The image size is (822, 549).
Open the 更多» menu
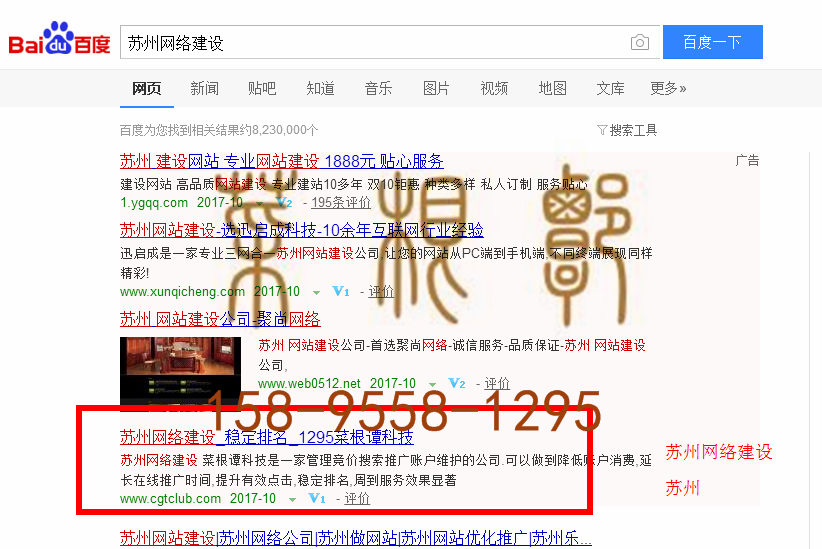668,88
